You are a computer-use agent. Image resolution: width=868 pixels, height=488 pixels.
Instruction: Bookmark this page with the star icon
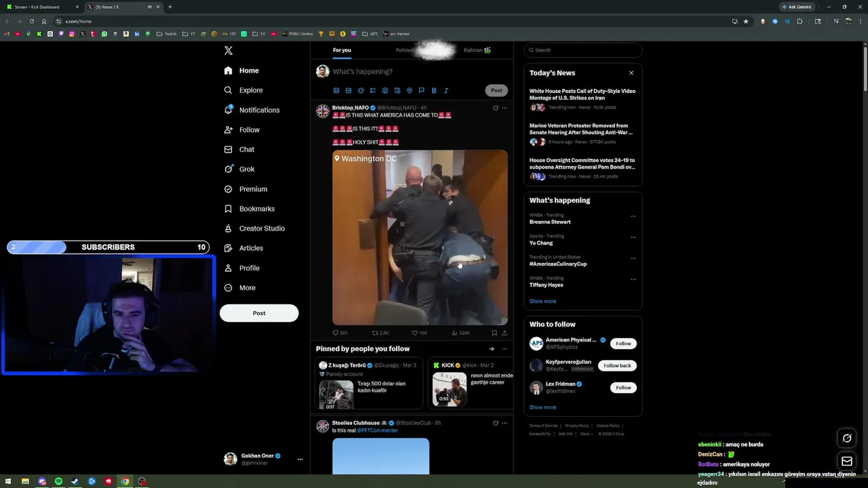click(746, 21)
